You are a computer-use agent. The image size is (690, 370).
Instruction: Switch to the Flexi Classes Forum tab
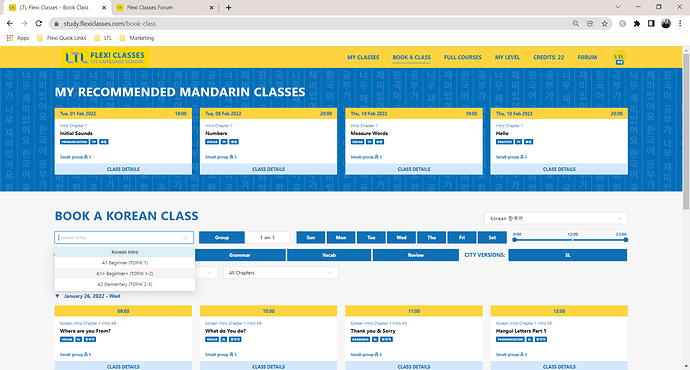click(x=163, y=7)
